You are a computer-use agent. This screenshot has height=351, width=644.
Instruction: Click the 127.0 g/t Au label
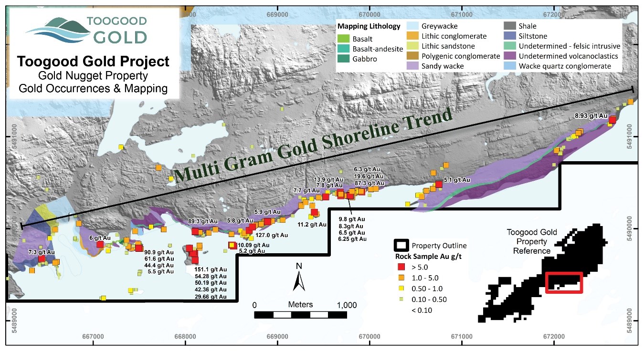[x=272, y=235]
